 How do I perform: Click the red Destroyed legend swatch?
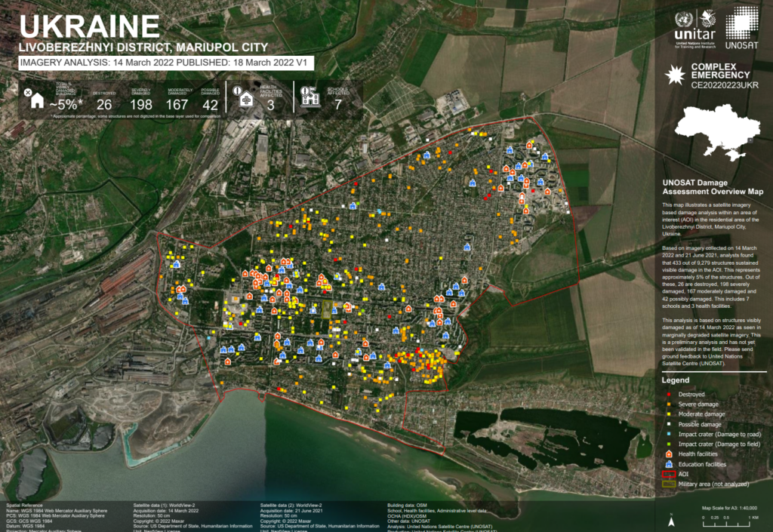click(667, 395)
